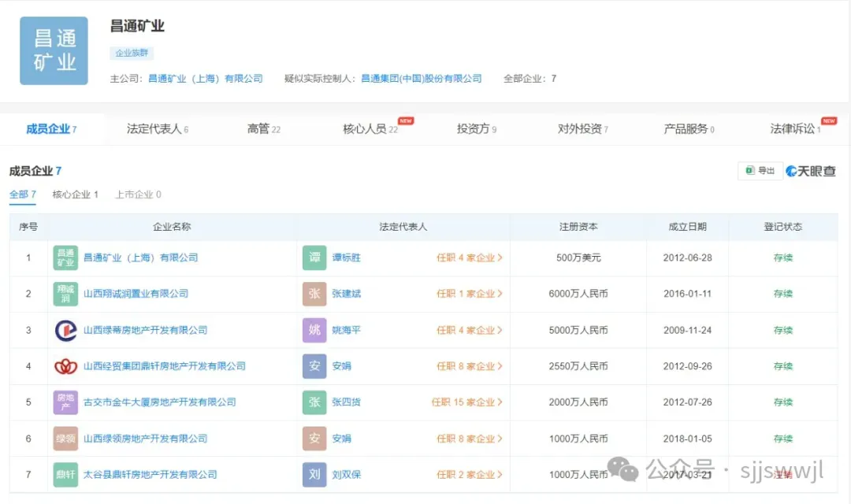The image size is (851, 504).
Task: Open the 天眼查 logo
Action: [811, 171]
